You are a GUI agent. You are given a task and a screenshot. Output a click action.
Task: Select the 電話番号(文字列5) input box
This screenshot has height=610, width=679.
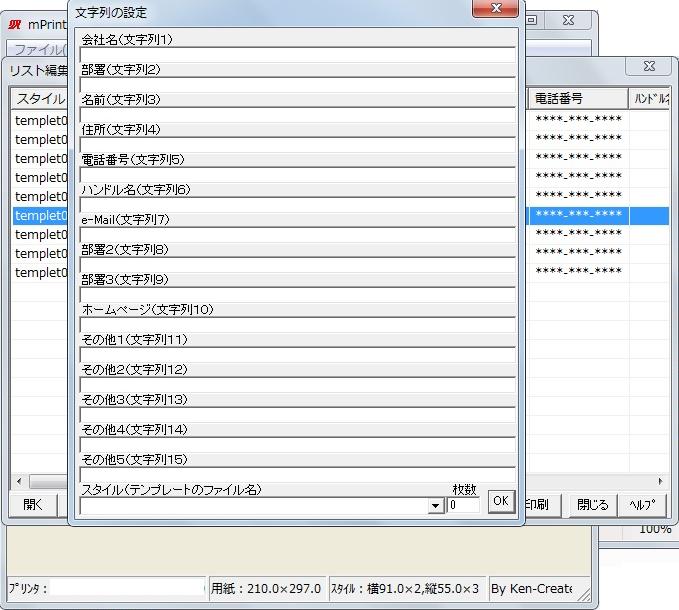point(297,175)
